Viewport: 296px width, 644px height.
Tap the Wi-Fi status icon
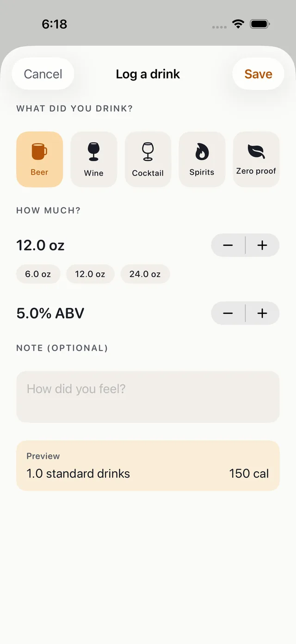pos(238,24)
